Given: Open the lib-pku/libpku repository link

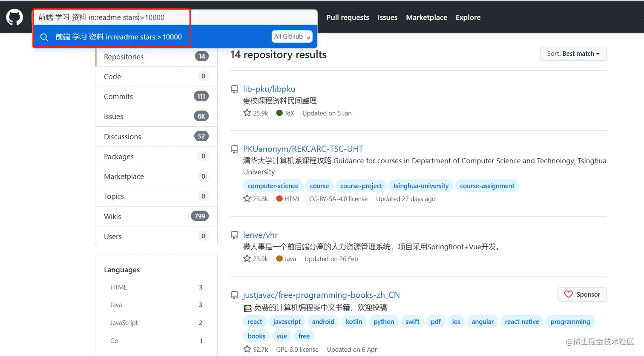Looking at the screenshot, I should 269,89.
